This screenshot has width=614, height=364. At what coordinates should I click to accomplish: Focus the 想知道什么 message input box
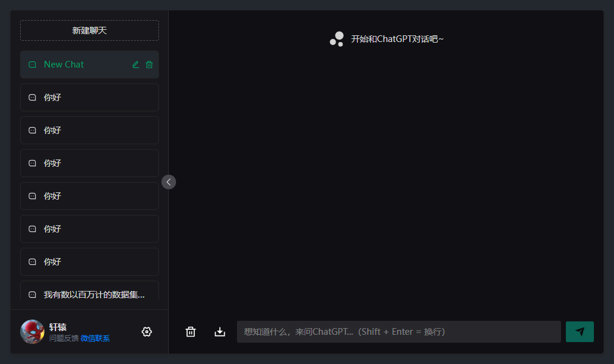click(399, 332)
